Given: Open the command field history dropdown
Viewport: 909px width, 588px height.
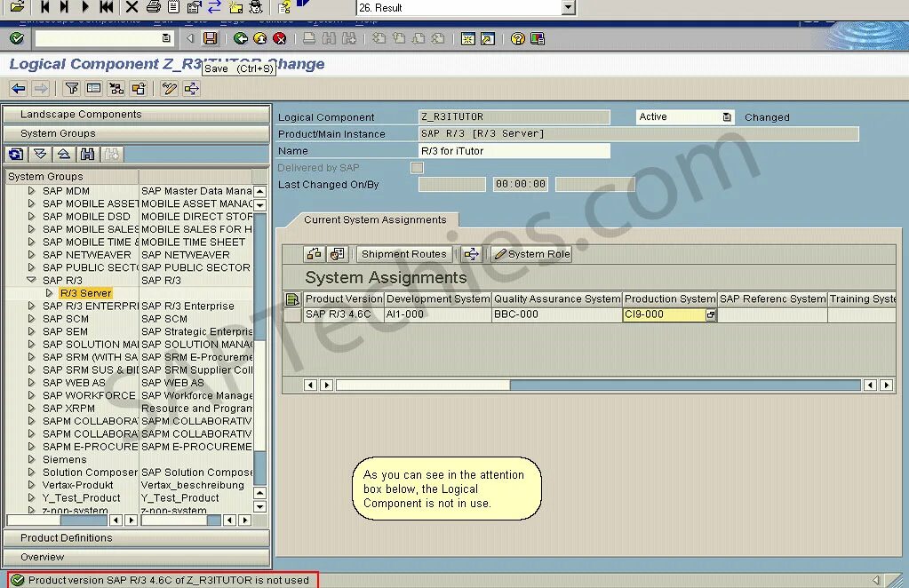Looking at the screenshot, I should (166, 38).
